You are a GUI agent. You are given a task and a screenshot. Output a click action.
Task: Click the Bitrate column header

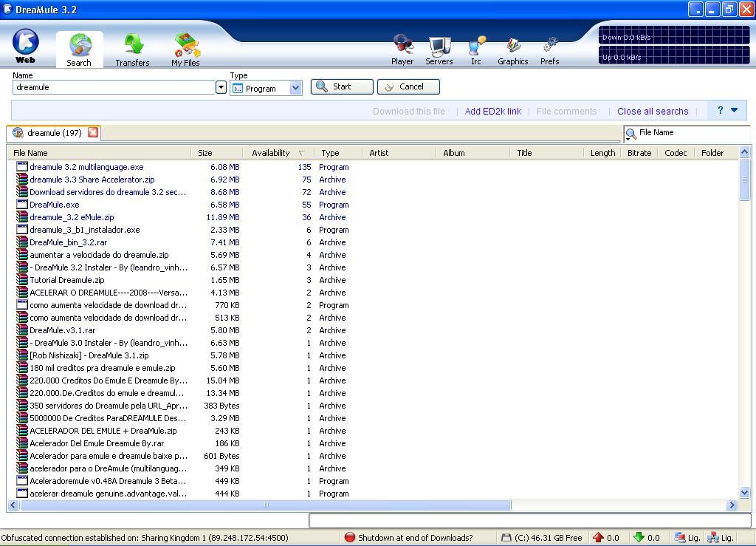(x=639, y=153)
